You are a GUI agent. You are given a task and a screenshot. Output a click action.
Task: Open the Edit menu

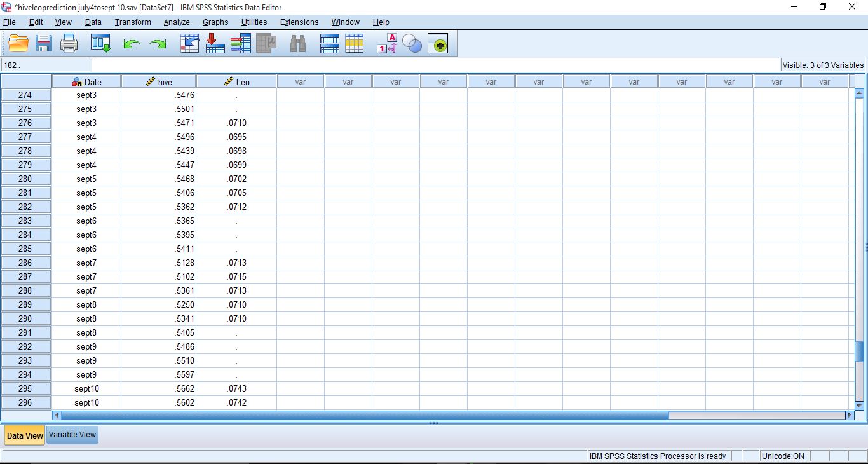pyautogui.click(x=36, y=22)
